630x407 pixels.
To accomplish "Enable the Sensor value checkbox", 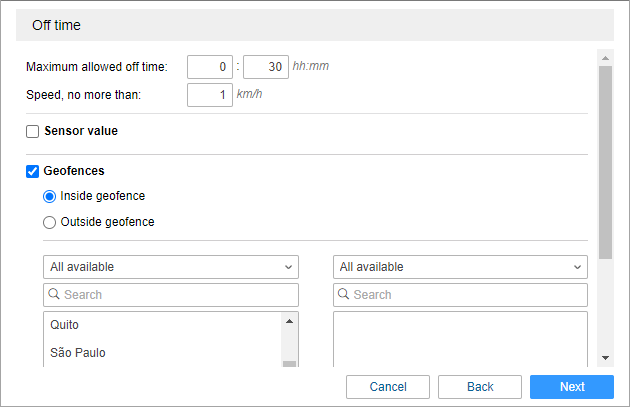I will point(33,131).
